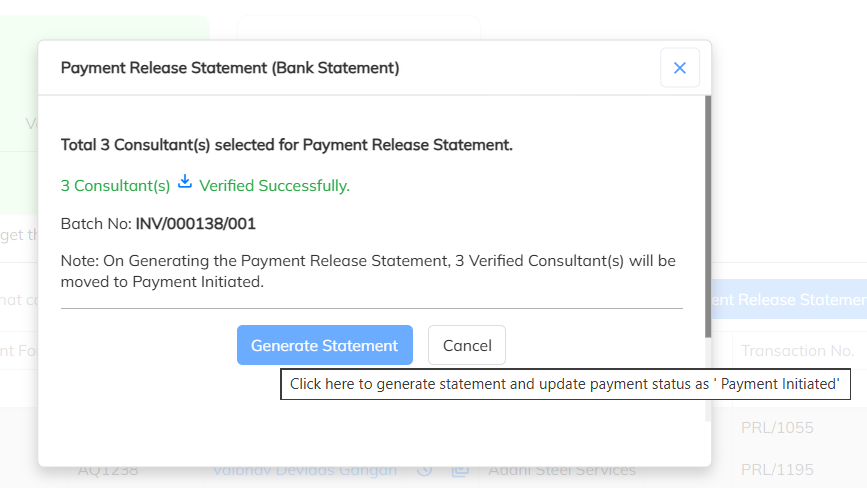Image resolution: width=867 pixels, height=488 pixels.
Task: Click the Verified Successfully status text
Action: (x=274, y=186)
